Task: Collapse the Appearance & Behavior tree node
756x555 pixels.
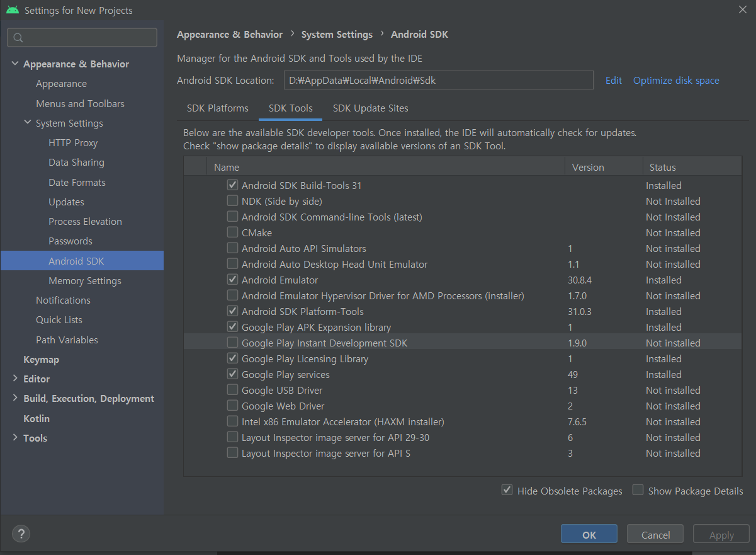Action: coord(15,64)
